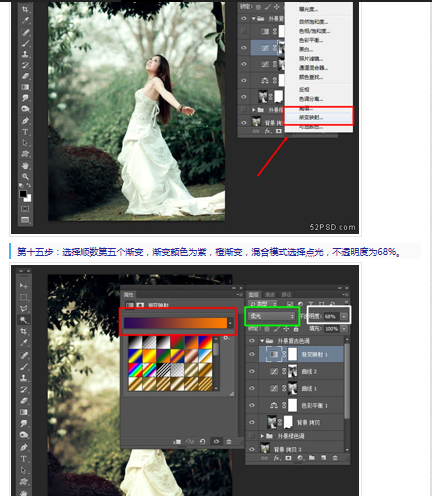Toggle Quick Mask mode icon
The height and width of the screenshot is (496, 432).
25,209
